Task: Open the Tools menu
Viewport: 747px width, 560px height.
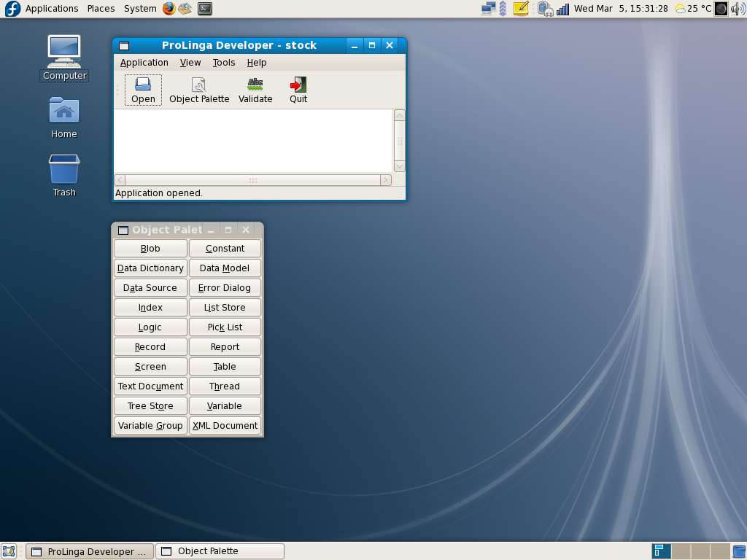Action: click(x=223, y=63)
